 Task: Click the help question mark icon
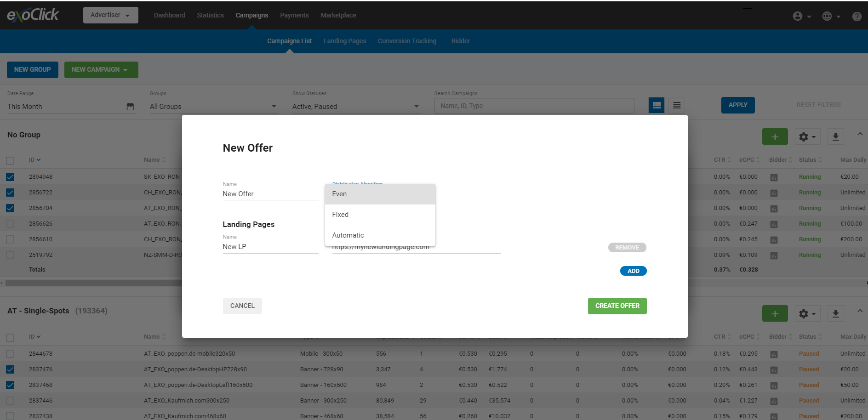857,17
